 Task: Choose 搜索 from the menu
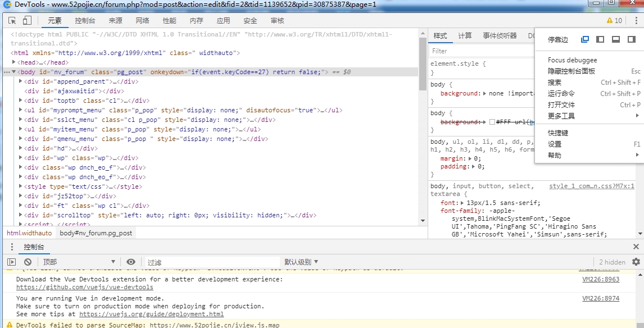pos(589,83)
